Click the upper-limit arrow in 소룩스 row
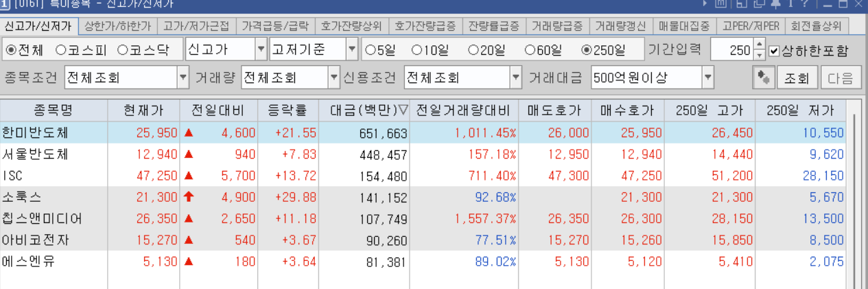The height and width of the screenshot is (289, 868). point(189,197)
